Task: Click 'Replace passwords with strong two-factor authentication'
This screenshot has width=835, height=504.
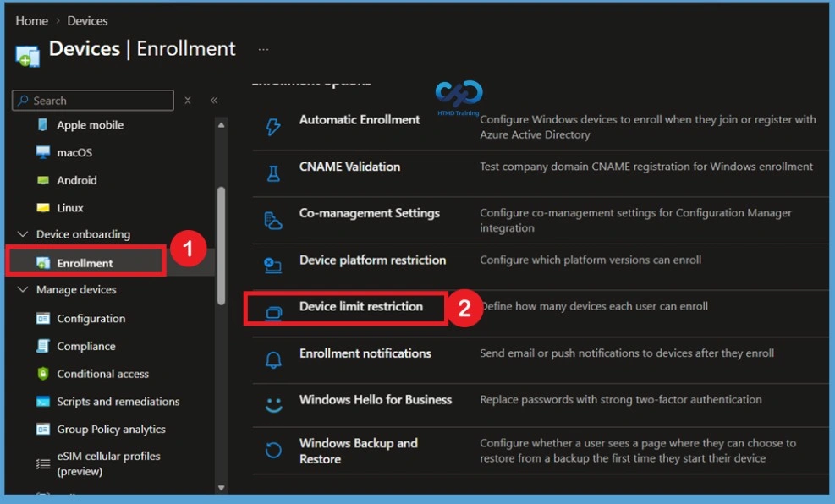Action: coord(620,400)
